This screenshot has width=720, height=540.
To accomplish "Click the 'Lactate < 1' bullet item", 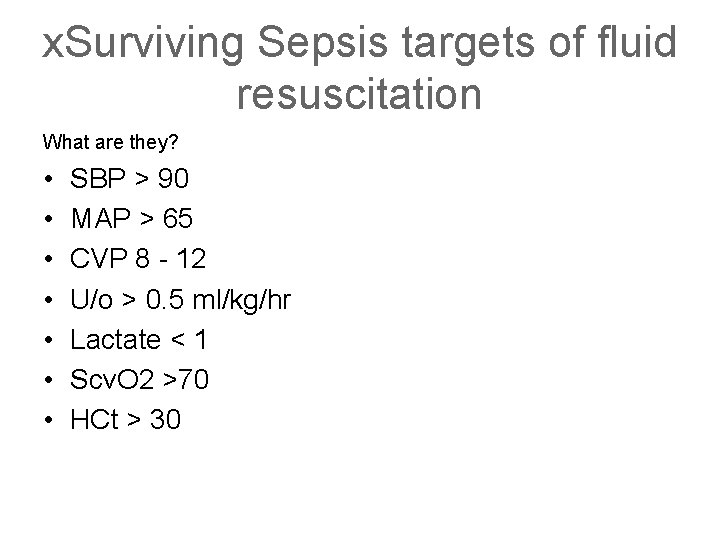I will pyautogui.click(x=138, y=339).
